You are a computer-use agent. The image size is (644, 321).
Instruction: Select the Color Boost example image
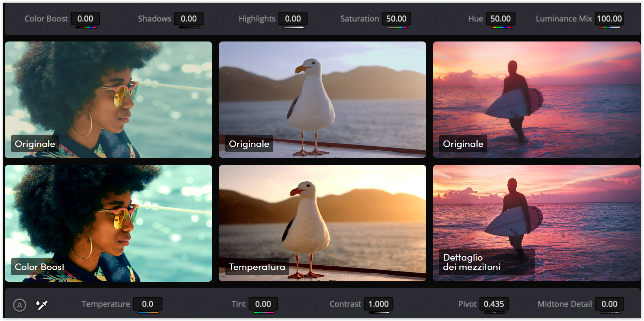(108, 223)
